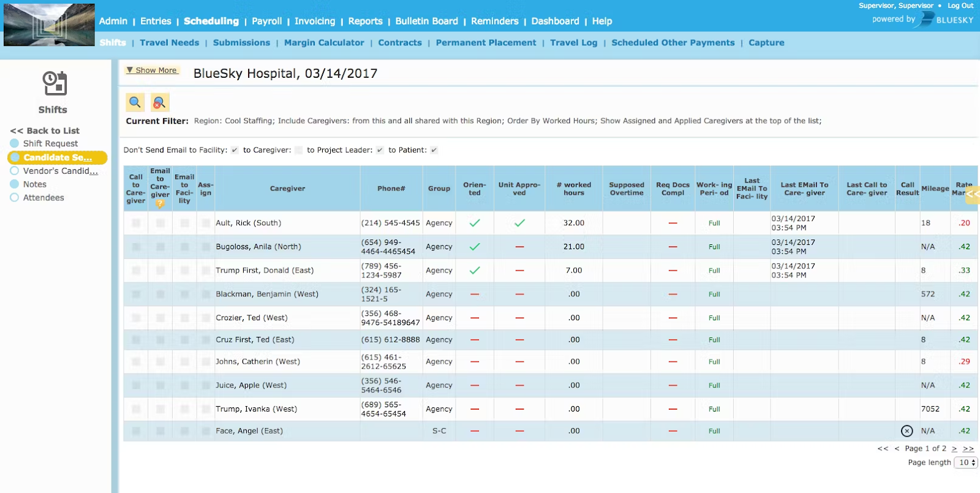Switch to the Capture submenu
The image size is (980, 493).
(x=766, y=43)
